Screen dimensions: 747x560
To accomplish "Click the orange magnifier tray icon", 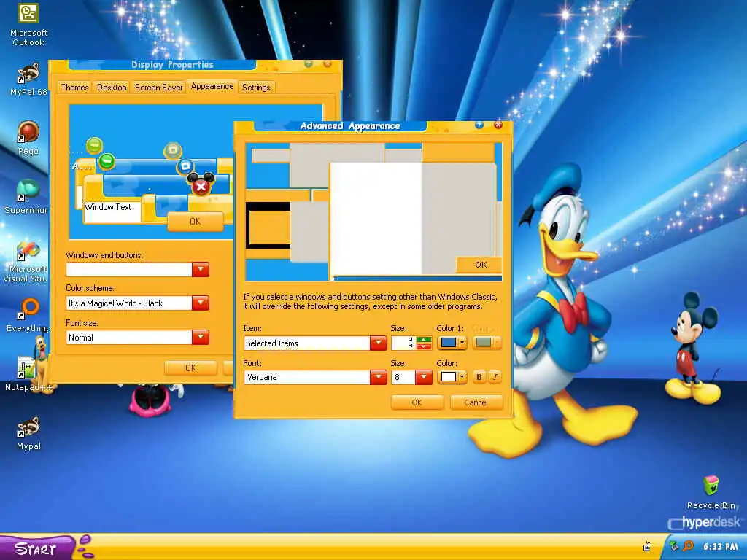I will click(689, 545).
